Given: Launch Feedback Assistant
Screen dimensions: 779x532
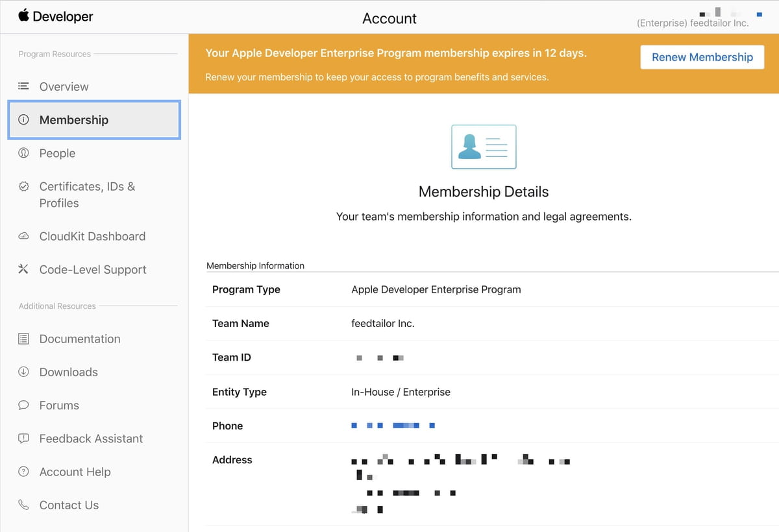Looking at the screenshot, I should (x=91, y=439).
